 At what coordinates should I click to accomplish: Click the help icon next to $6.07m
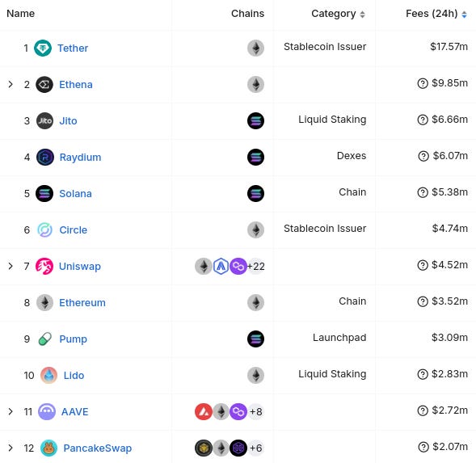pyautogui.click(x=423, y=156)
